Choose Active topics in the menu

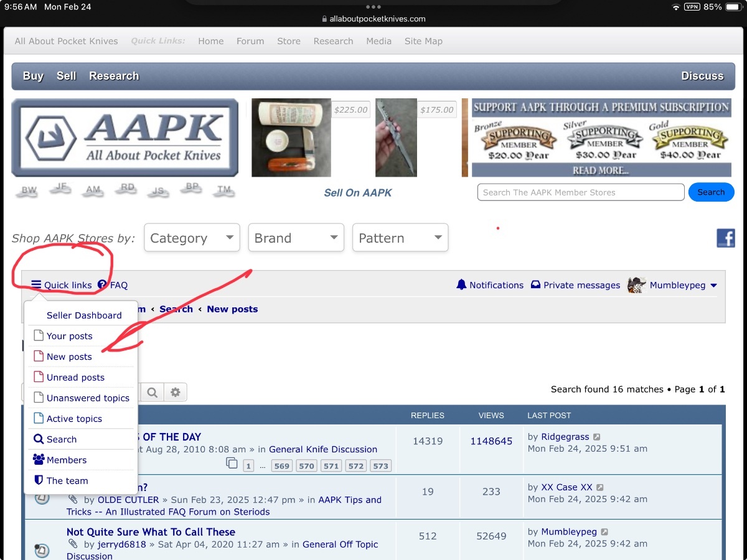(74, 419)
